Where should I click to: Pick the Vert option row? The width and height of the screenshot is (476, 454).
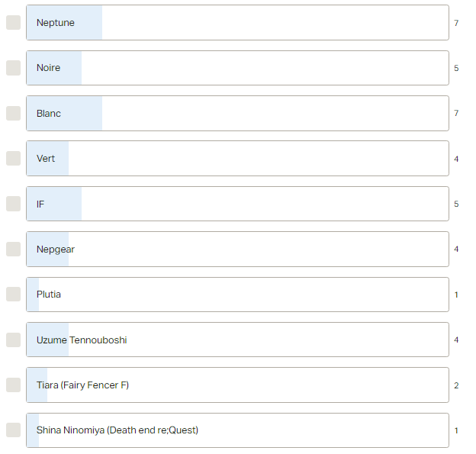coord(237,158)
